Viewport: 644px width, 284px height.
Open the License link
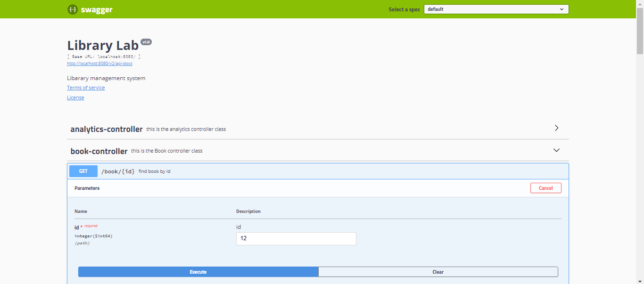[75, 97]
